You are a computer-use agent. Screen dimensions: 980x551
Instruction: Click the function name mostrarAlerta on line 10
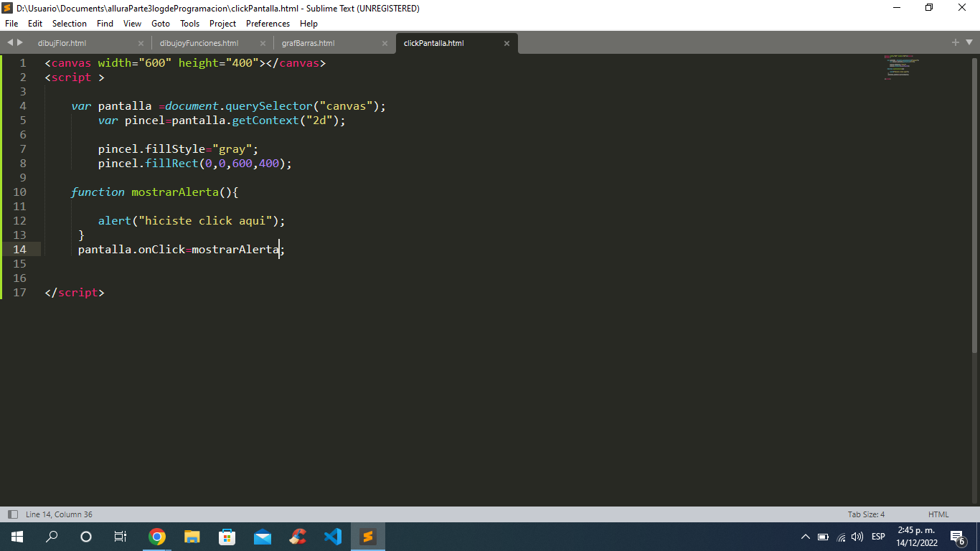[175, 192]
